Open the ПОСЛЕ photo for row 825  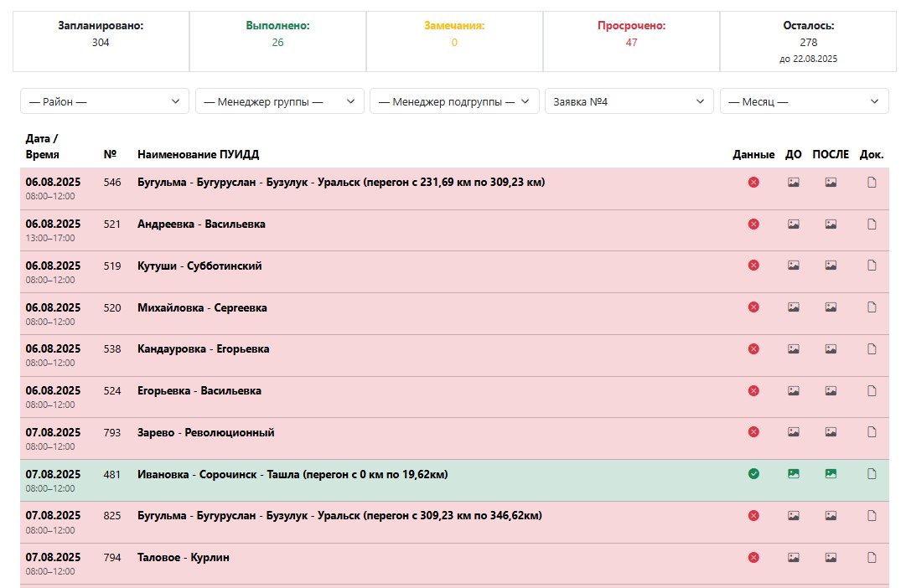831,516
